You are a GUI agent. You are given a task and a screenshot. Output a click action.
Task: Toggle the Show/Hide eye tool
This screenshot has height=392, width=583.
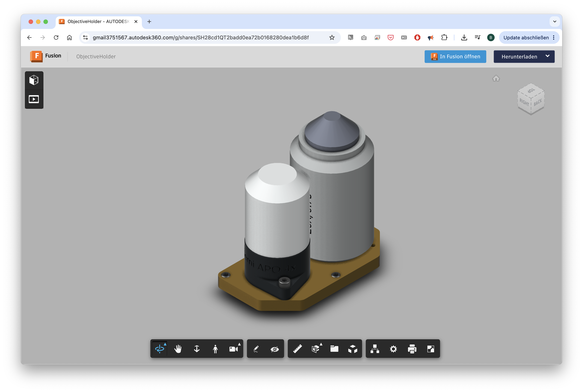point(275,349)
